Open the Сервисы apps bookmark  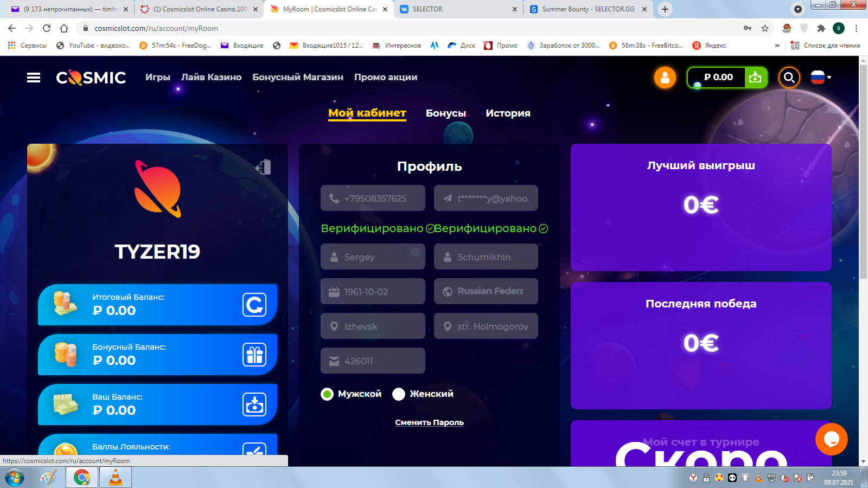(27, 46)
